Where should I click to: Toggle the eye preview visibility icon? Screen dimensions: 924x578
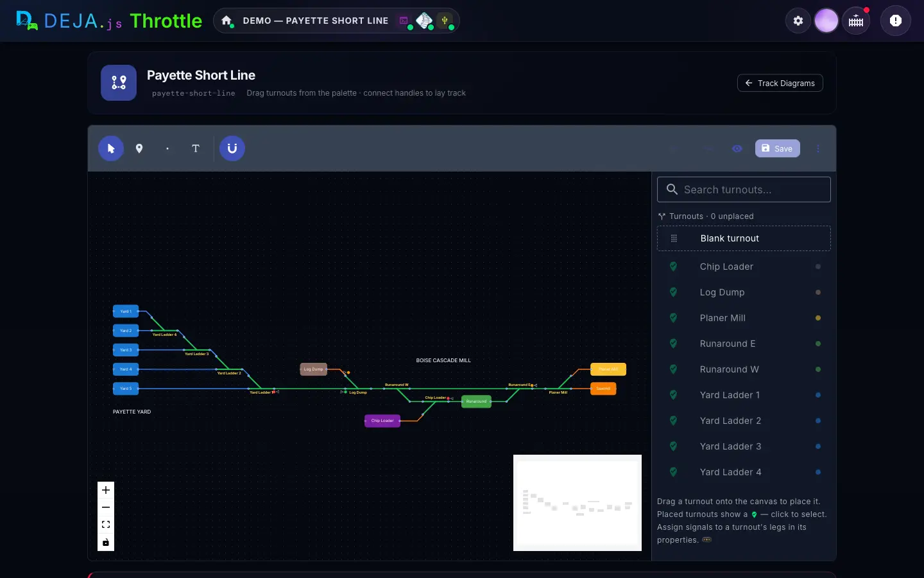(737, 148)
